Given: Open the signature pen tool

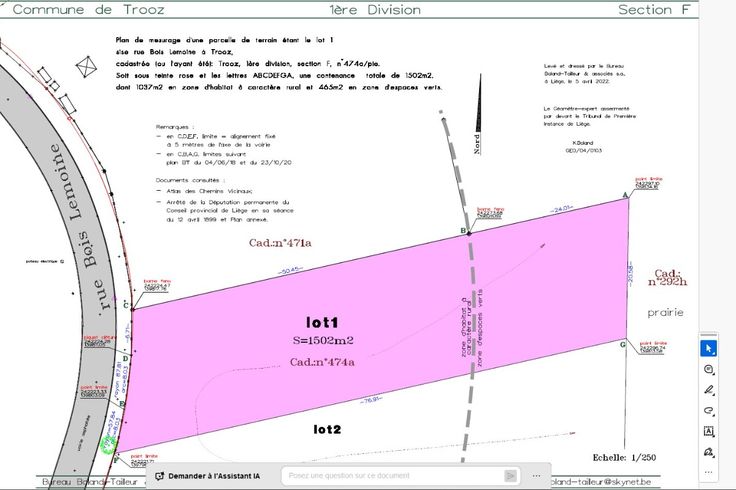Looking at the screenshot, I should (709, 452).
